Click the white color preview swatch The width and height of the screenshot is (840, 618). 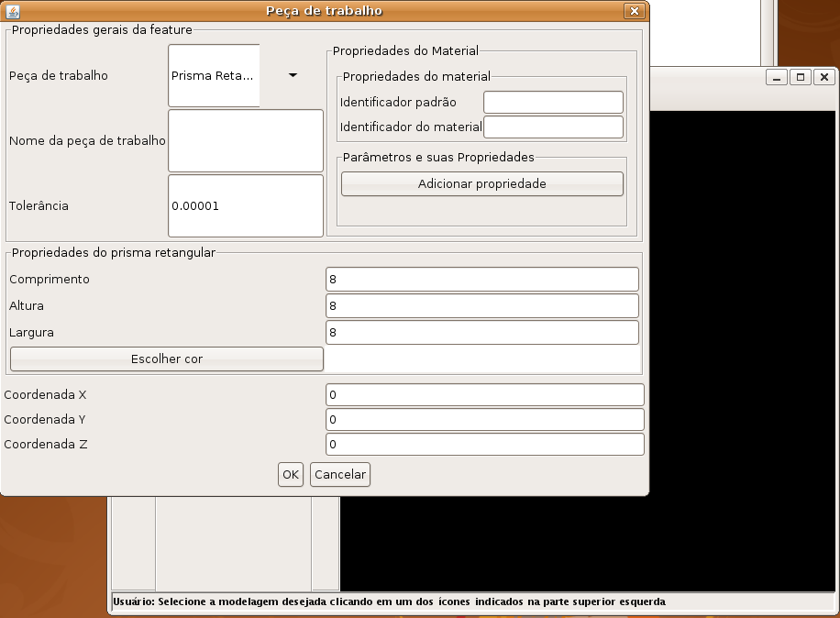click(483, 359)
